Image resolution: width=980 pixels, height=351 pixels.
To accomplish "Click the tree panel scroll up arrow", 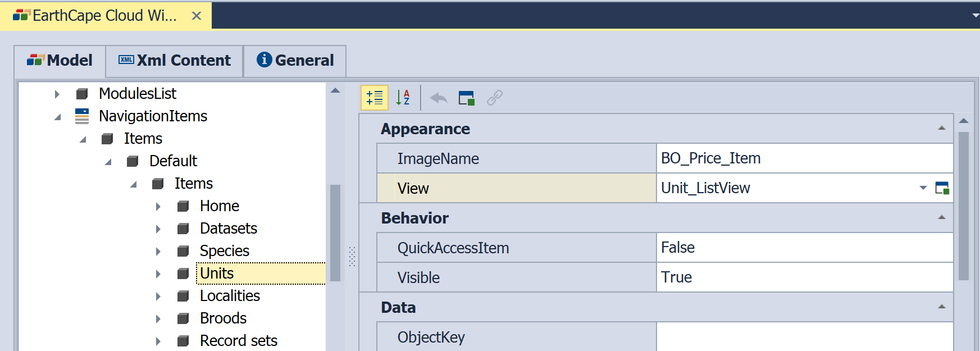I will (335, 90).
